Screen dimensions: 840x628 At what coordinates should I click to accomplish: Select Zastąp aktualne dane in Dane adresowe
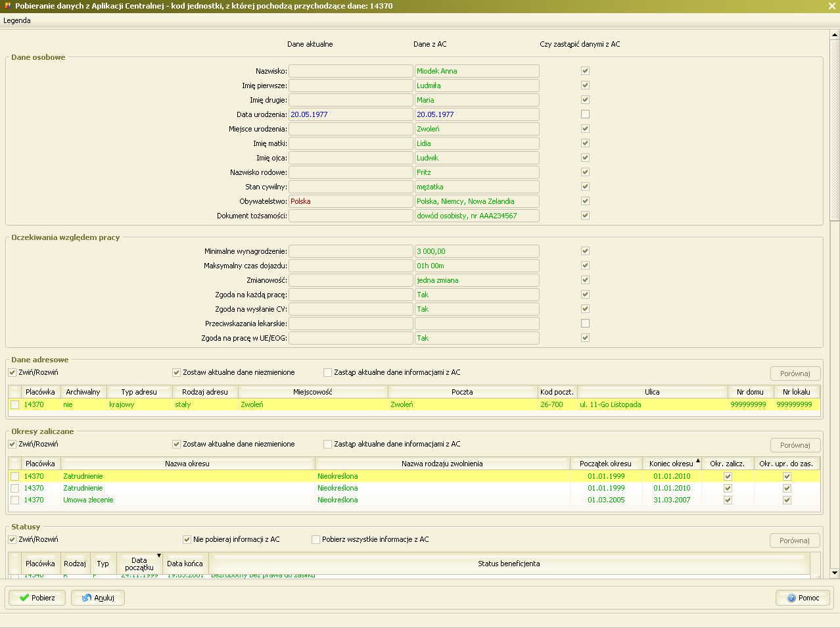328,372
